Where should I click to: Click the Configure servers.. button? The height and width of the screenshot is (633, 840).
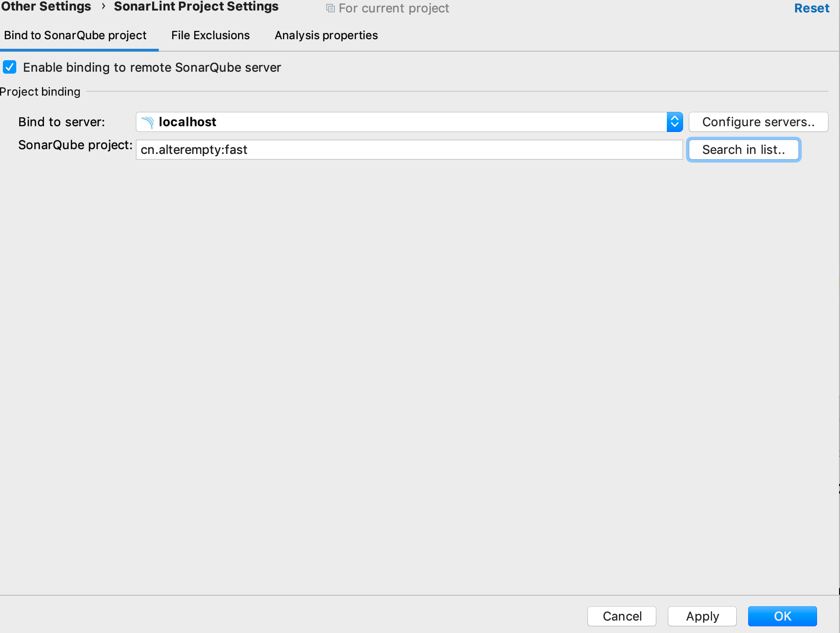758,122
